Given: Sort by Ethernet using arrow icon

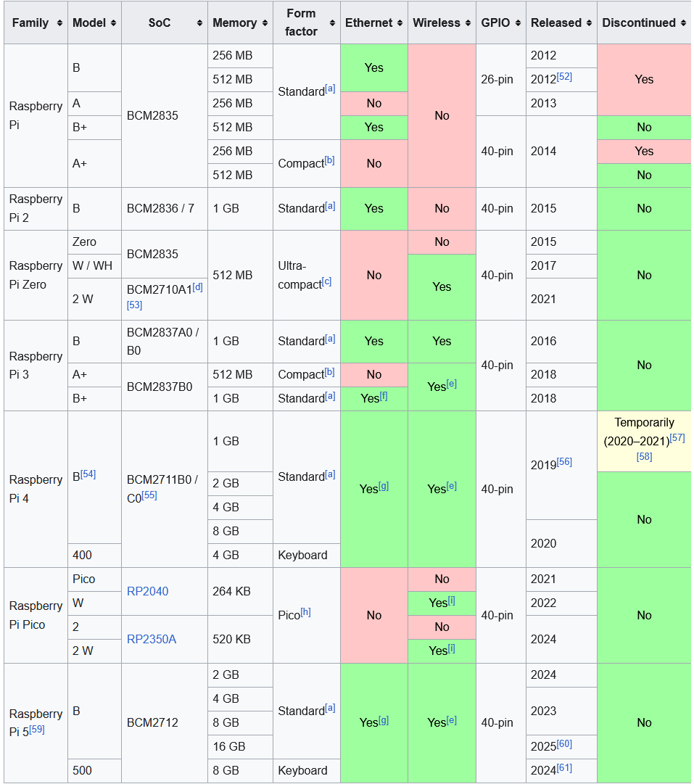Looking at the screenshot, I should pos(400,23).
